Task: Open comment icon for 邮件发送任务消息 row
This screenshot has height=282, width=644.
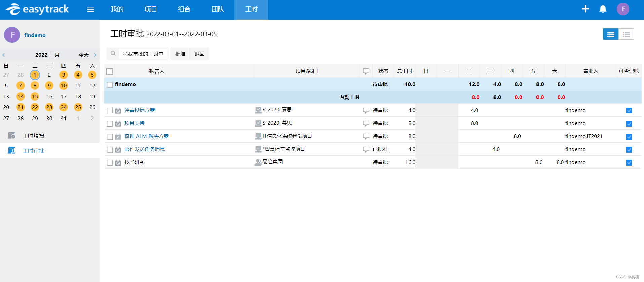Action: 366,149
